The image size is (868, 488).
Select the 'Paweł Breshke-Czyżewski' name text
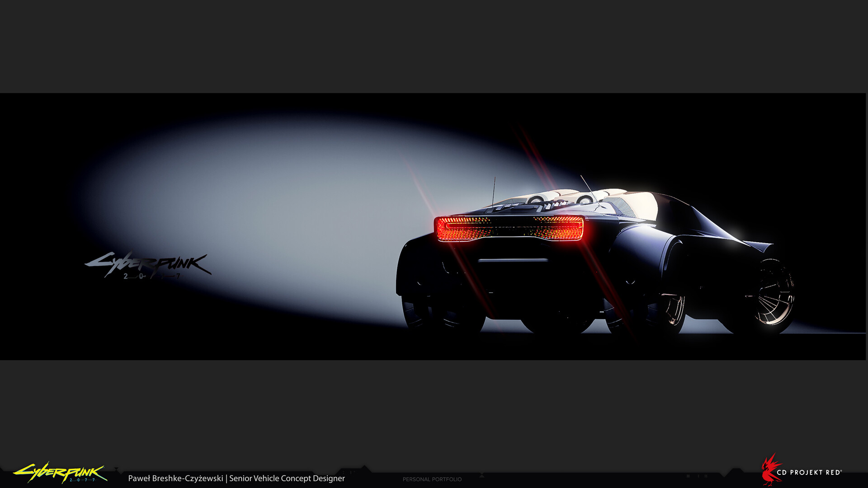tap(175, 478)
